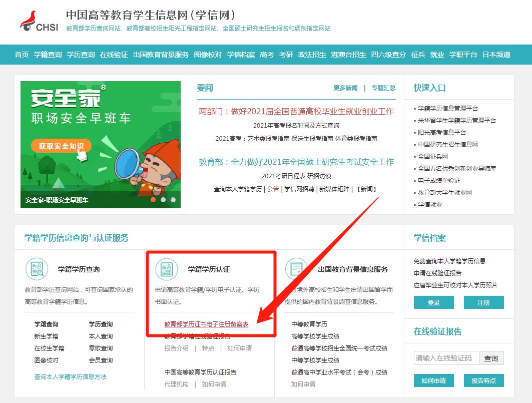
Task: Open 教育部大学生就业网 quick link
Action: 445,193
